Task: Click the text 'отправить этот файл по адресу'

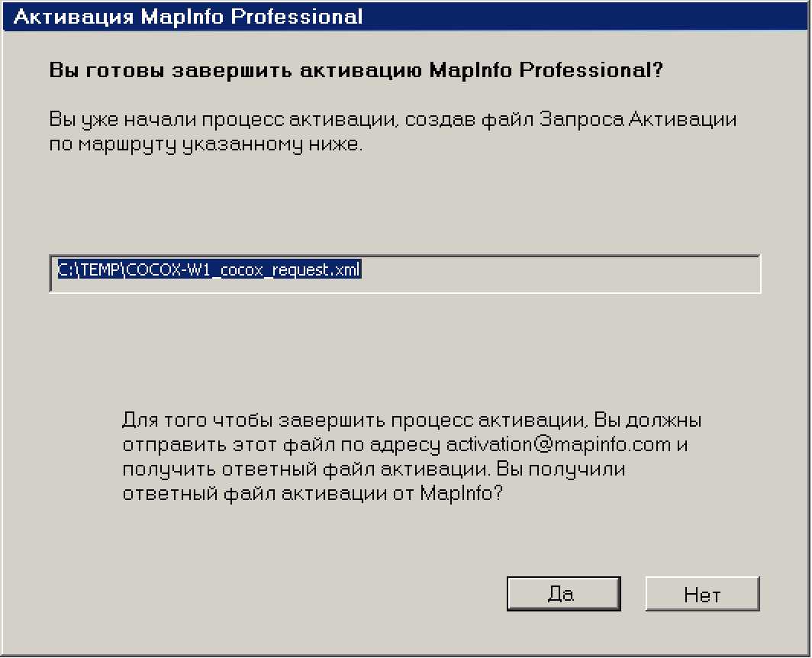Action: [282, 444]
